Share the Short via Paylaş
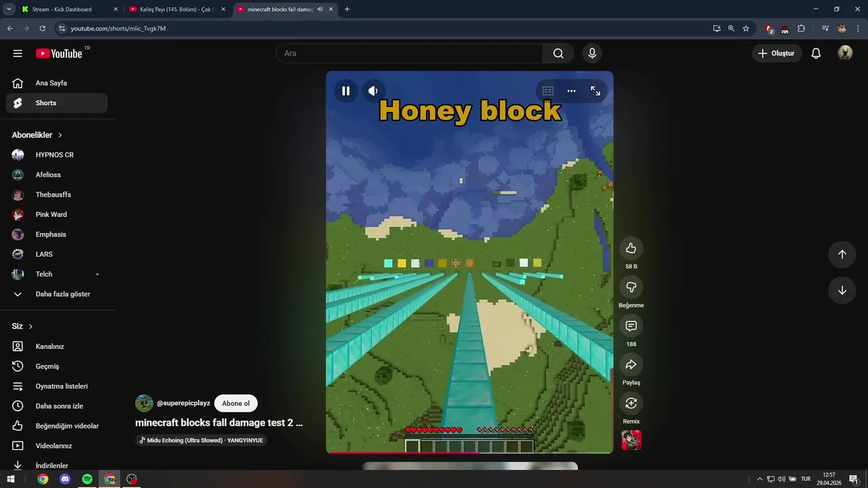Viewport: 868px width, 488px height. [631, 365]
